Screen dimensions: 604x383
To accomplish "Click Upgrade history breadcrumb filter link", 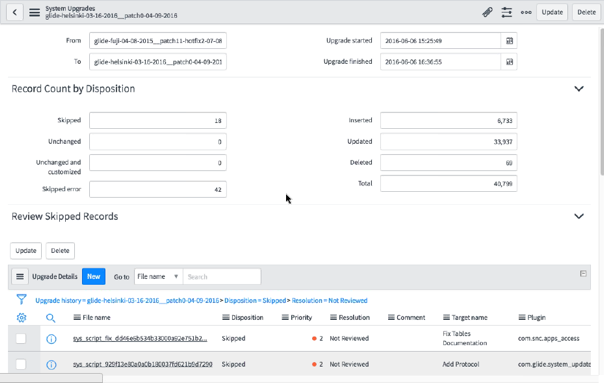I will [x=127, y=301].
